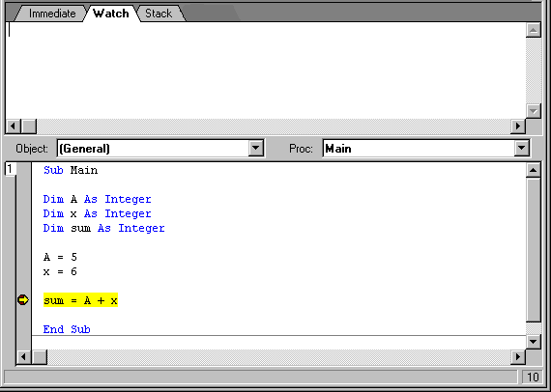Click the watch pane scroll up arrow
The image size is (551, 392).
[533, 30]
